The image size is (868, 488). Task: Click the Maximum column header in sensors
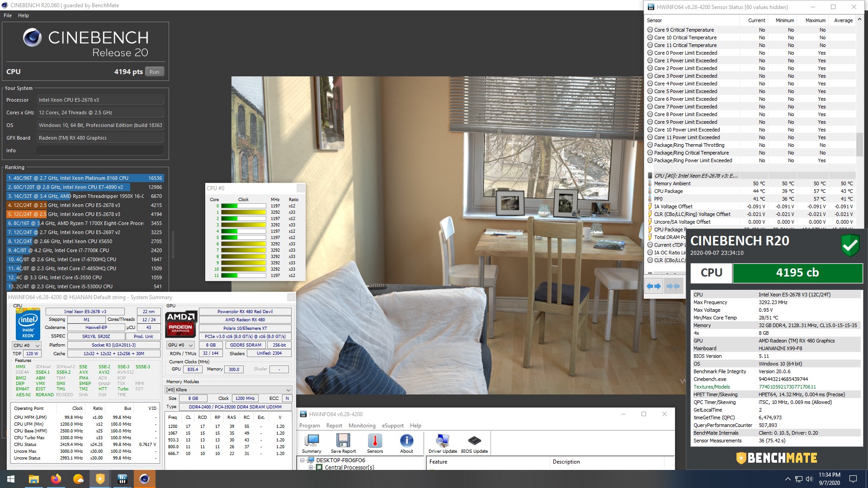[x=815, y=20]
